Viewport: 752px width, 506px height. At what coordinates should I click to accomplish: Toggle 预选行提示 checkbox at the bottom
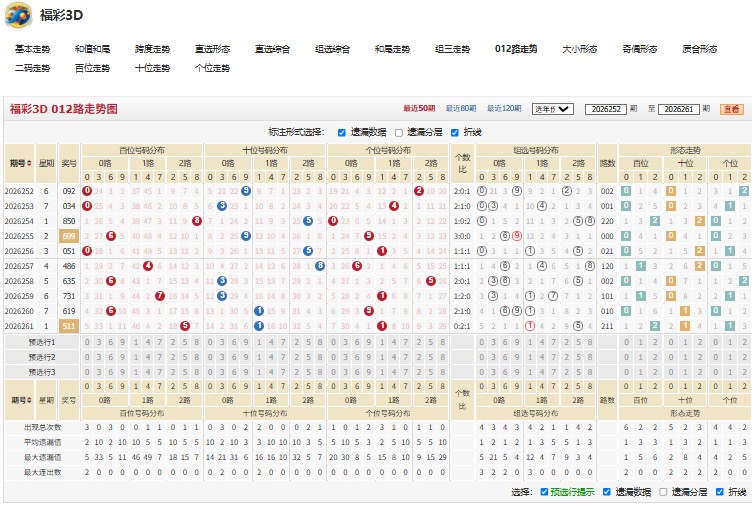544,492
